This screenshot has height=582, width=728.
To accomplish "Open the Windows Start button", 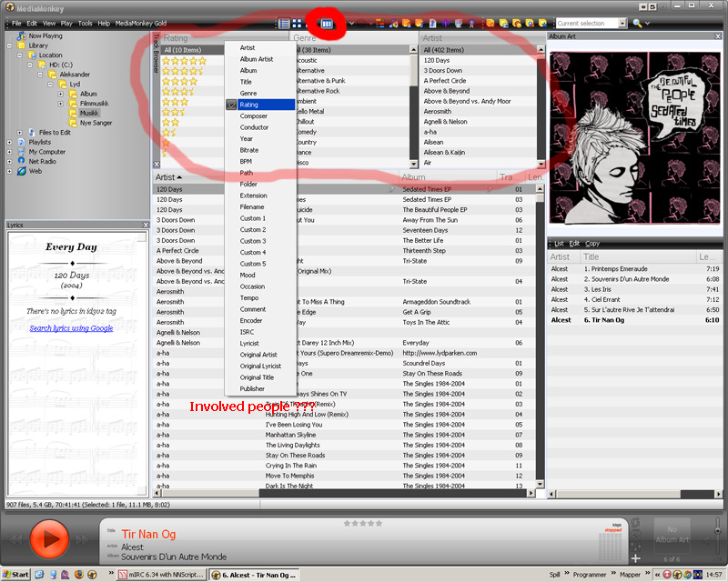I will tap(15, 575).
